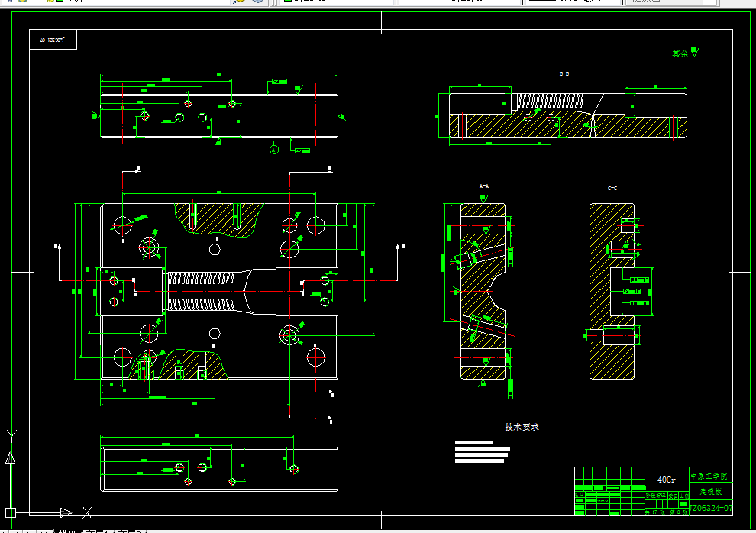Select the 比例 cell in the title block

(683, 496)
